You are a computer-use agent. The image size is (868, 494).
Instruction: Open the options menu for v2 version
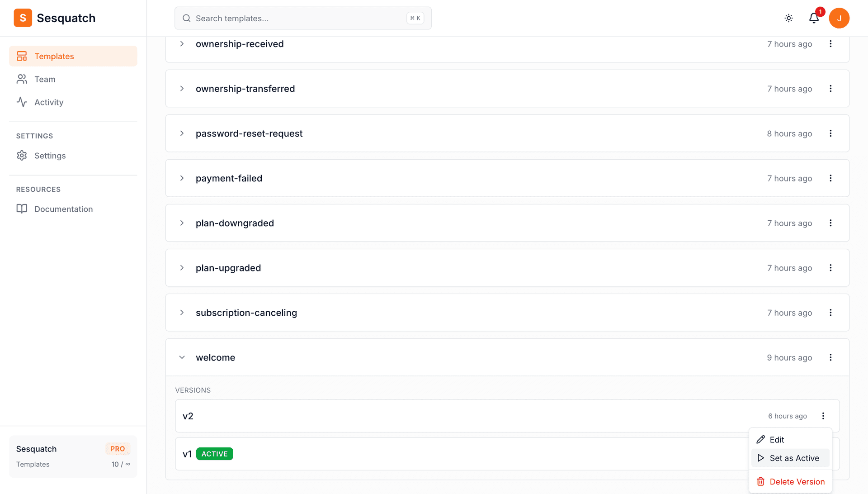point(823,416)
